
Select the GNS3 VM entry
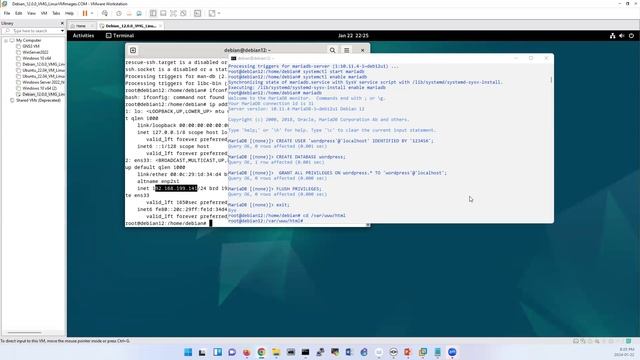click(31, 47)
